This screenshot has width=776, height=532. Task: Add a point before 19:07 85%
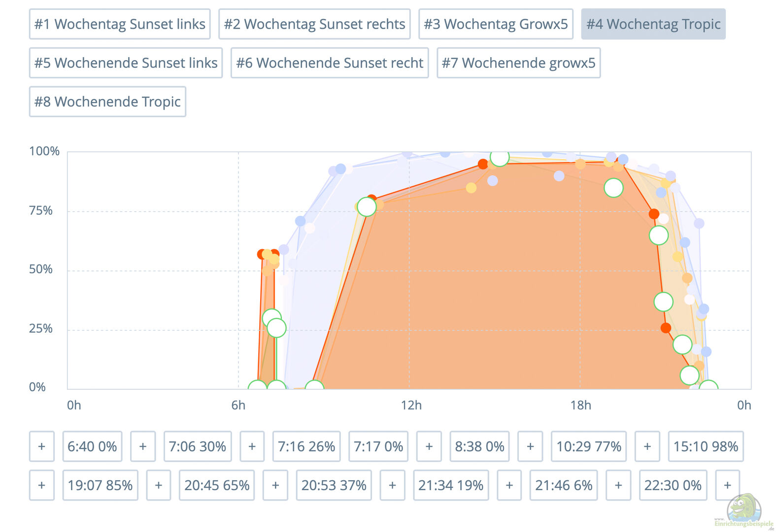[x=42, y=485]
